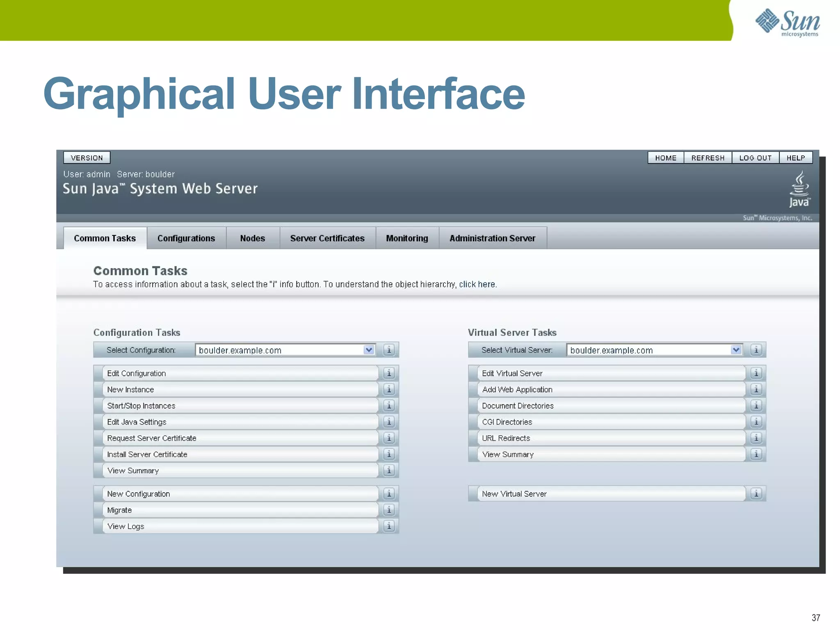Click the LOG OUT button
This screenshot has width=840, height=630.
pos(756,158)
